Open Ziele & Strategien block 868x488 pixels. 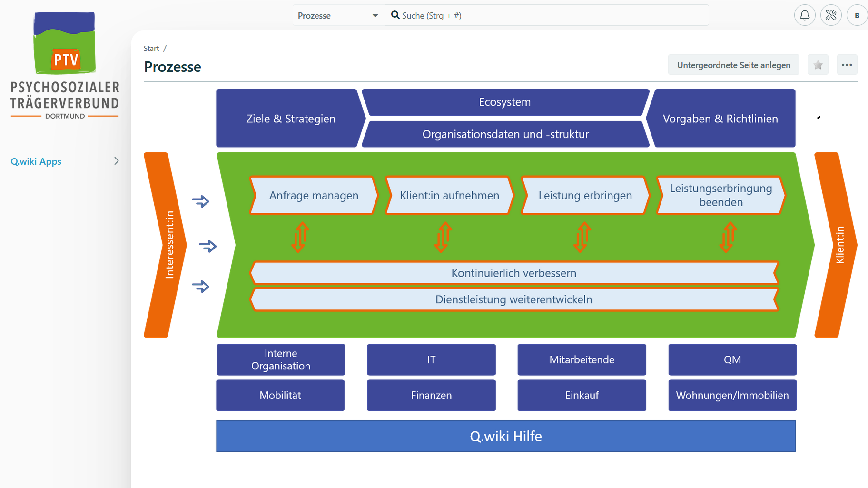[x=290, y=118]
